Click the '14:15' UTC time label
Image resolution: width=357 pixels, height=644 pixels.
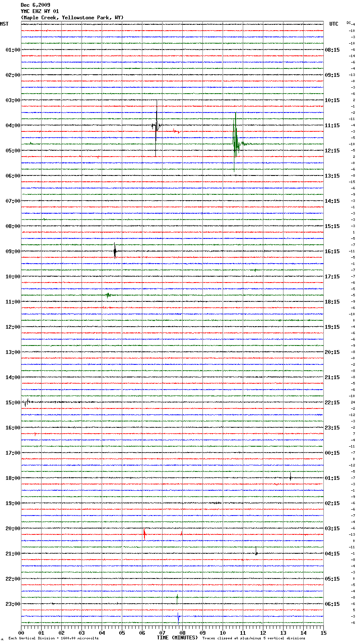pyautogui.click(x=332, y=201)
